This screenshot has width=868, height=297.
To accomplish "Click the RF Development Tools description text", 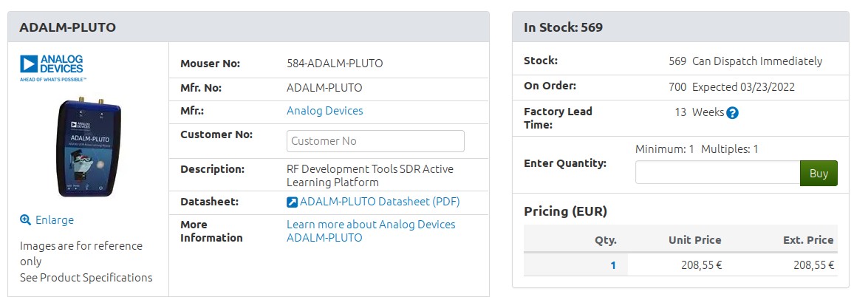I will click(370, 176).
